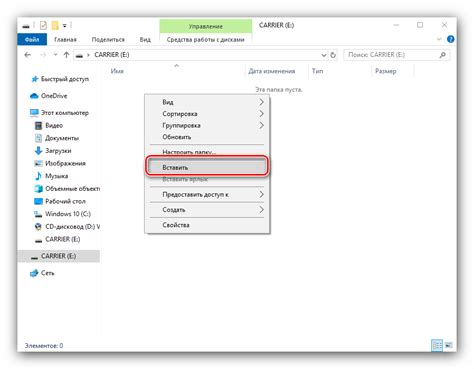This screenshot has width=474, height=369.
Task: Open quick access toolbar customize dropdown
Action: (x=65, y=26)
